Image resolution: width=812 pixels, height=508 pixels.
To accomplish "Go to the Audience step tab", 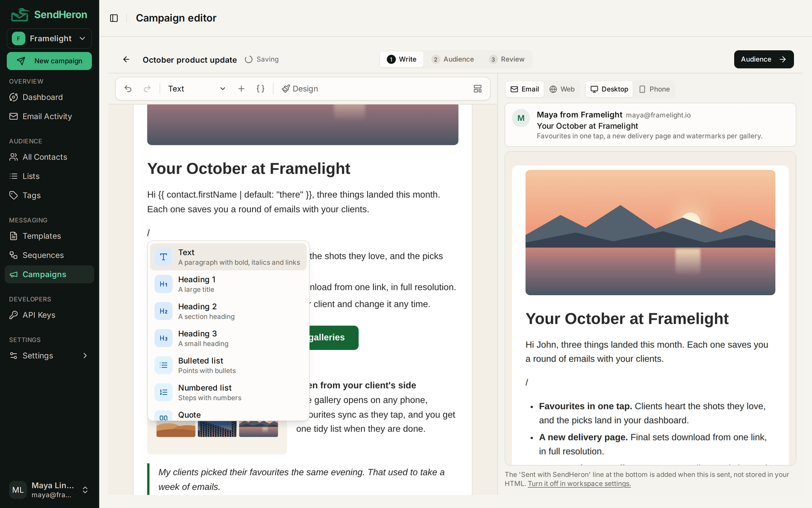I will (x=453, y=59).
